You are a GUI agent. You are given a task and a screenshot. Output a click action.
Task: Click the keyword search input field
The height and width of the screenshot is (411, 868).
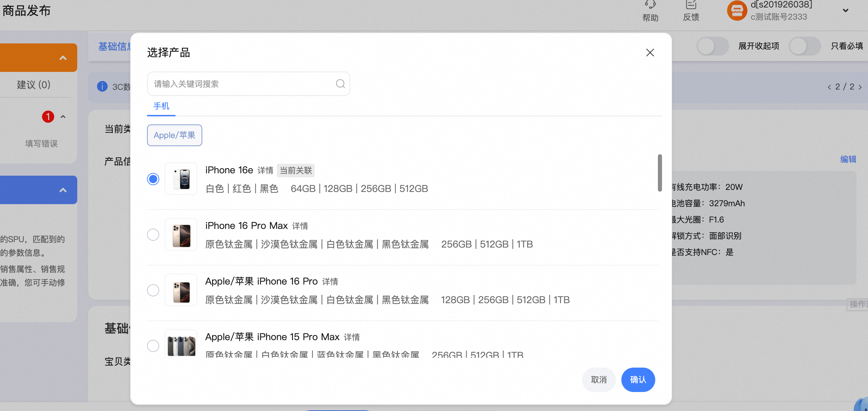click(248, 84)
